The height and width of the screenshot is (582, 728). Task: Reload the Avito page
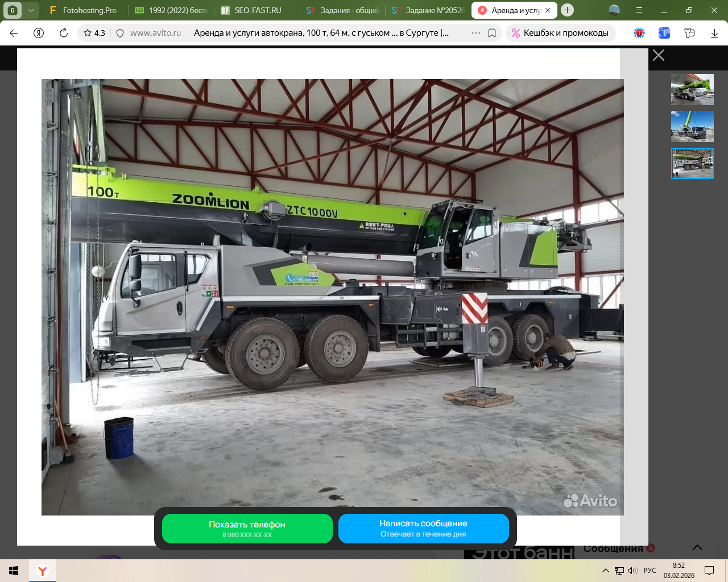click(x=64, y=33)
